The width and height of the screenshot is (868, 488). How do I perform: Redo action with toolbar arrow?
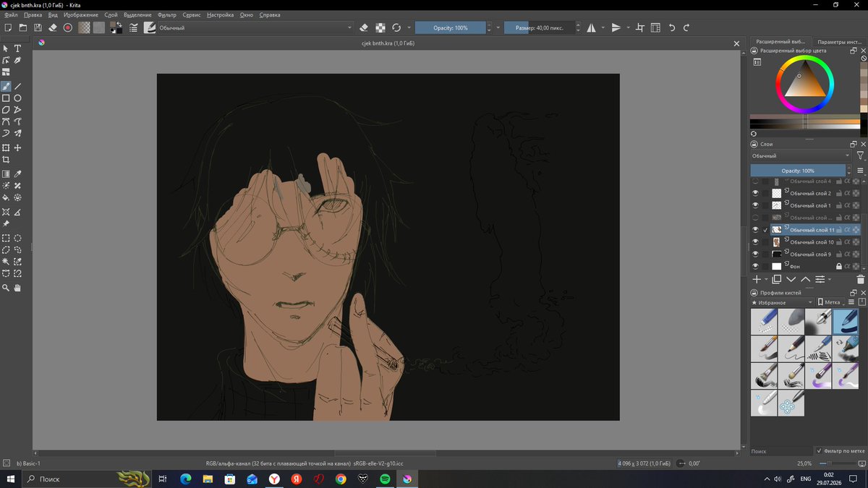686,27
